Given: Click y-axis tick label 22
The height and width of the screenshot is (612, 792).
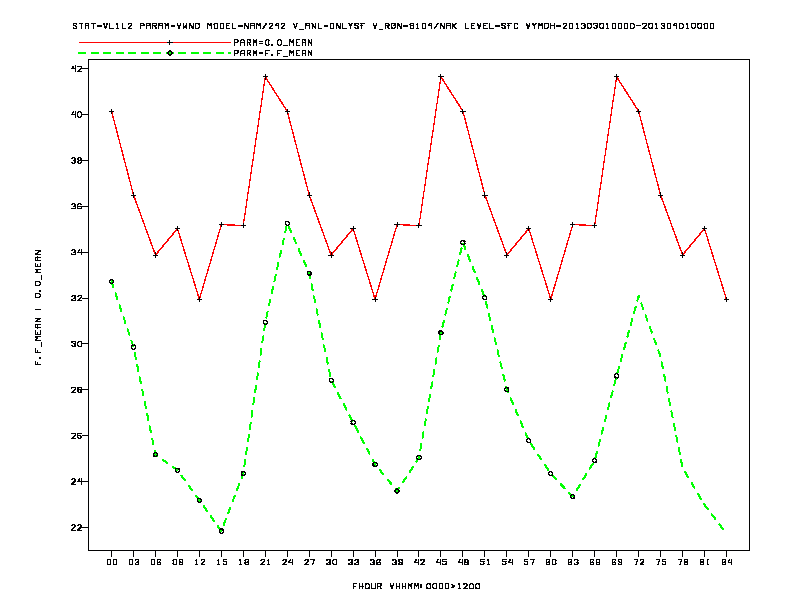Looking at the screenshot, I should (x=77, y=527).
